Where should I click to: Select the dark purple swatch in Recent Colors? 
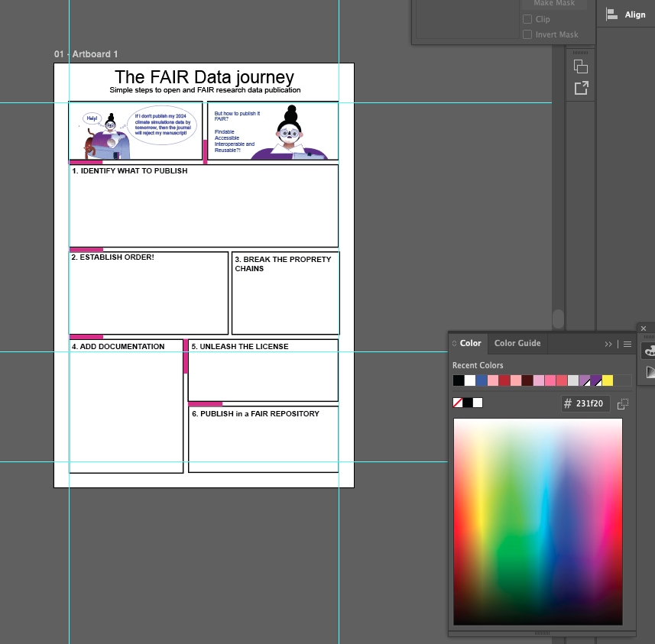[596, 380]
